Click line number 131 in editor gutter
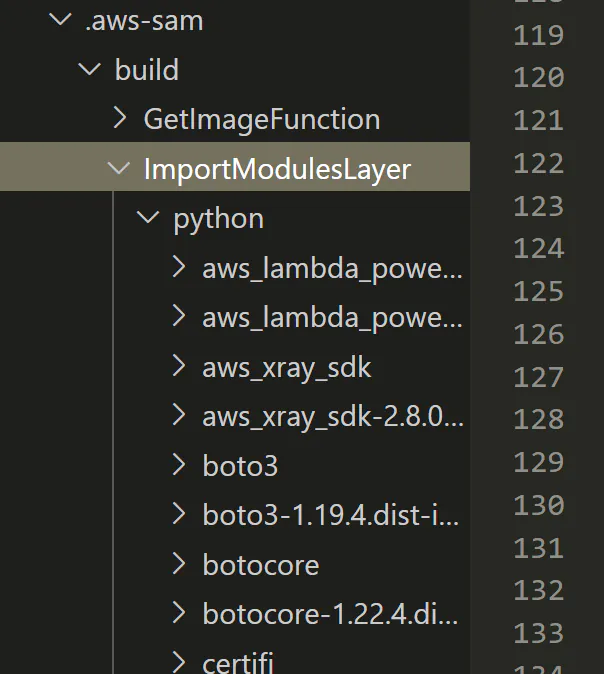The image size is (604, 674). pyautogui.click(x=538, y=548)
